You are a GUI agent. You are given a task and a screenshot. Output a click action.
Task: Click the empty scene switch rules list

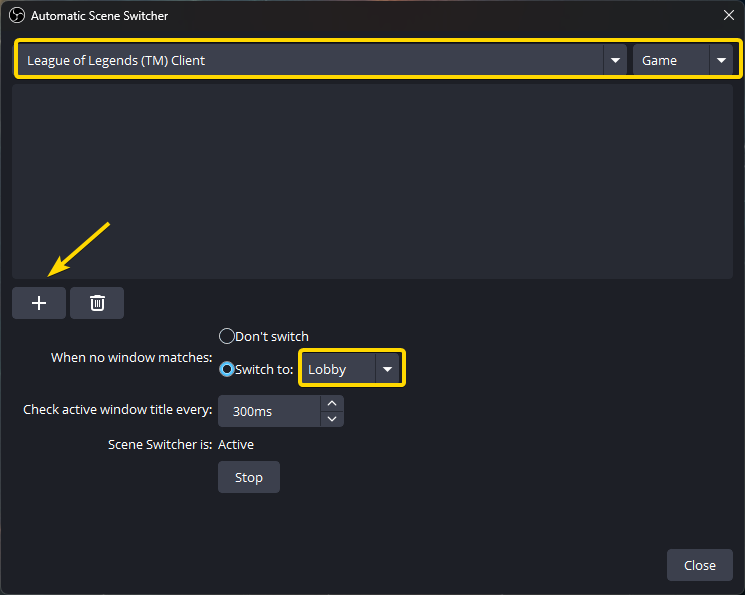(x=372, y=180)
